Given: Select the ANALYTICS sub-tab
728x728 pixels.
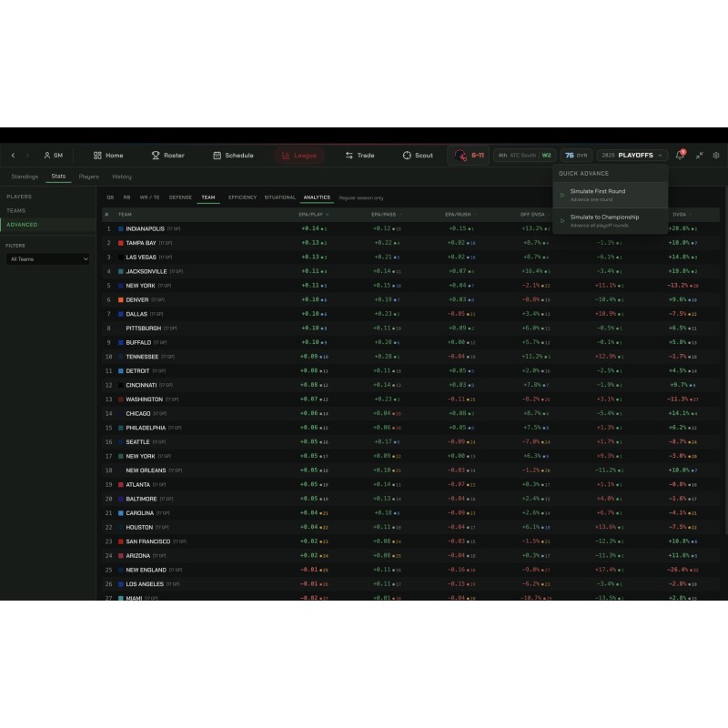Looking at the screenshot, I should 317,197.
